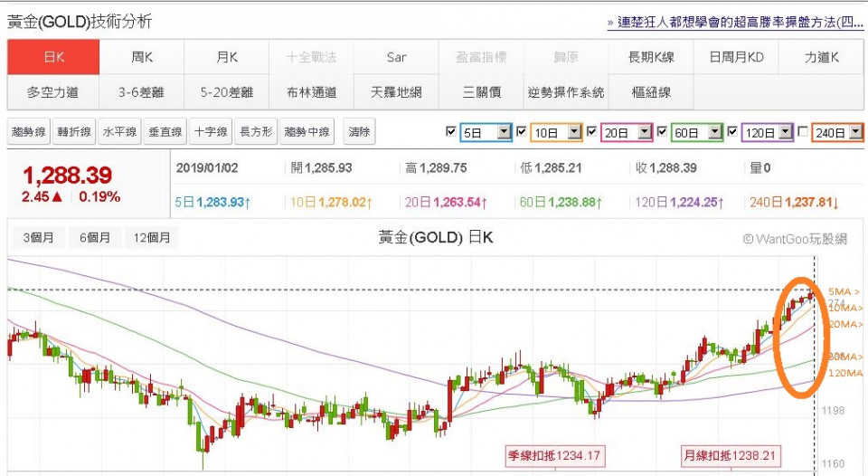Open the 60日 period dropdown
This screenshot has width=868, height=476.
click(x=715, y=133)
